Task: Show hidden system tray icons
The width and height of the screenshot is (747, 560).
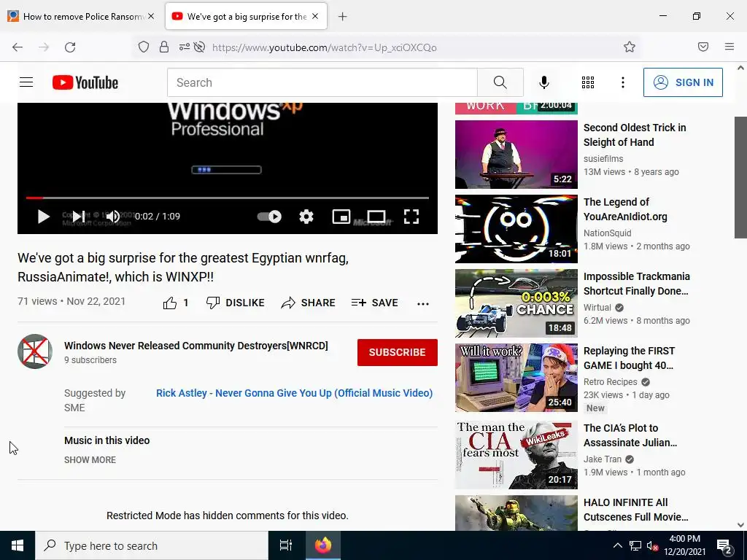Action: click(617, 545)
